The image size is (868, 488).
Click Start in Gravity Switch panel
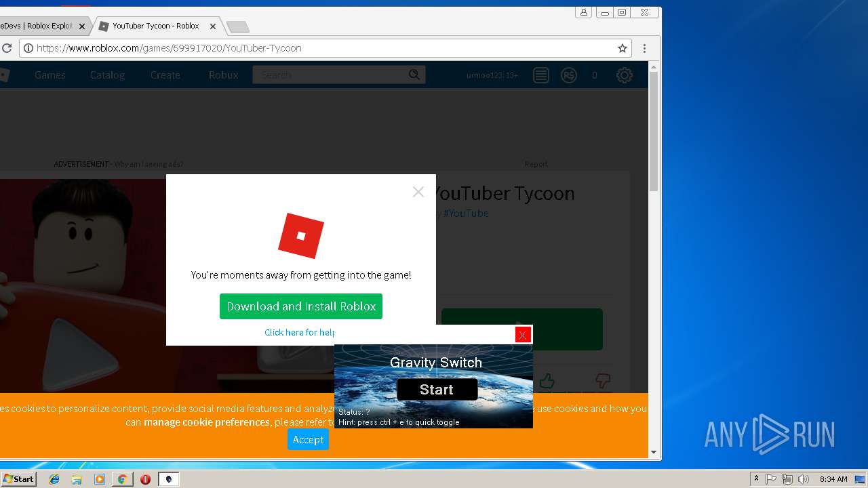(x=437, y=389)
